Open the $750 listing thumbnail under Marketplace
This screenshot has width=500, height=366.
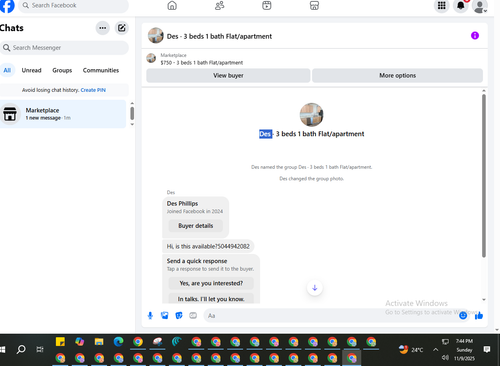pos(151,58)
